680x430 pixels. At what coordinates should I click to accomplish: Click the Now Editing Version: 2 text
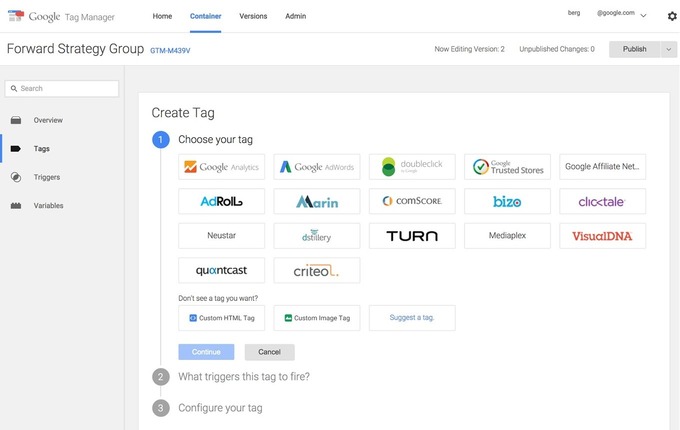470,49
